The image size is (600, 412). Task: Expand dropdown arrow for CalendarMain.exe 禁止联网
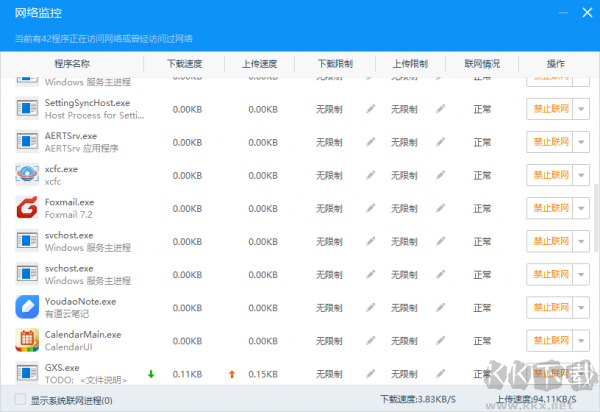(583, 340)
